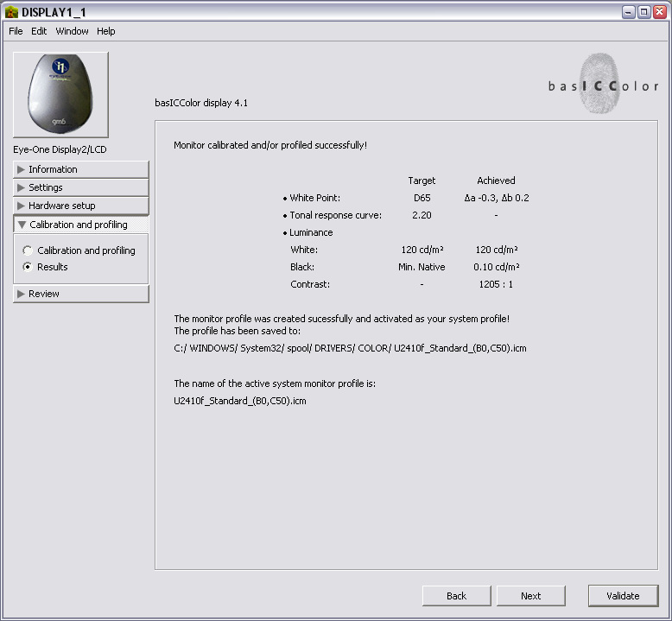Maximize the DISPLAY1_1 window

point(643,12)
